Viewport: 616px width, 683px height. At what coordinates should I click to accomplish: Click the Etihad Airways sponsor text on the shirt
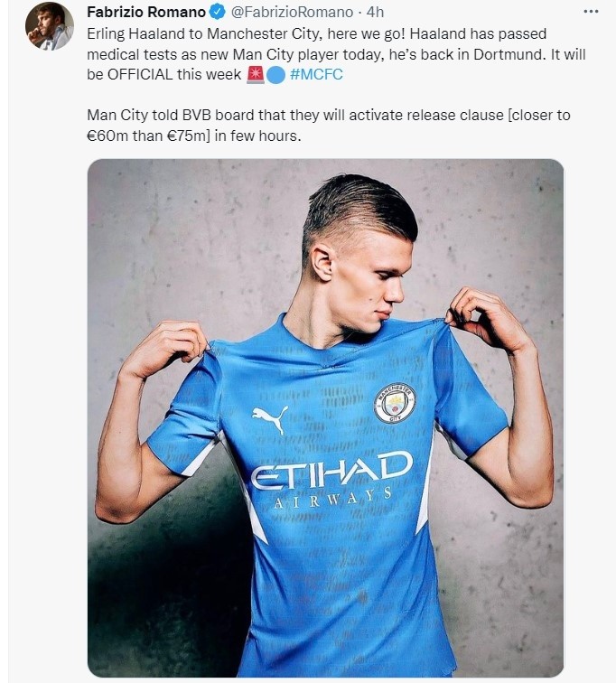click(331, 477)
